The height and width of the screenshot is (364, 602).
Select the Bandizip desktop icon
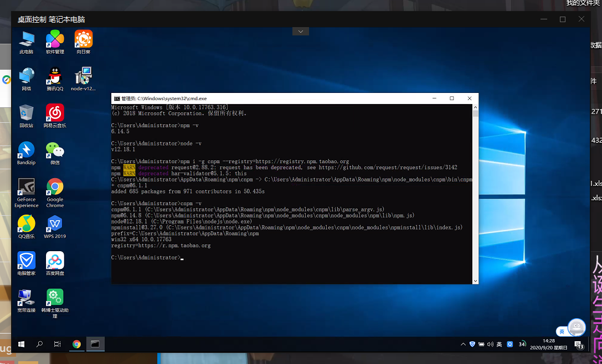(x=26, y=150)
